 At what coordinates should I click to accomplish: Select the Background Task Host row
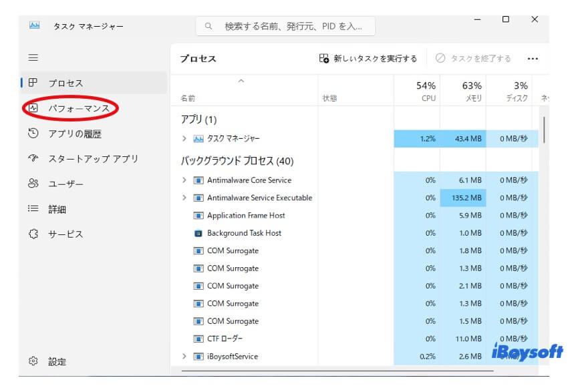coord(244,233)
